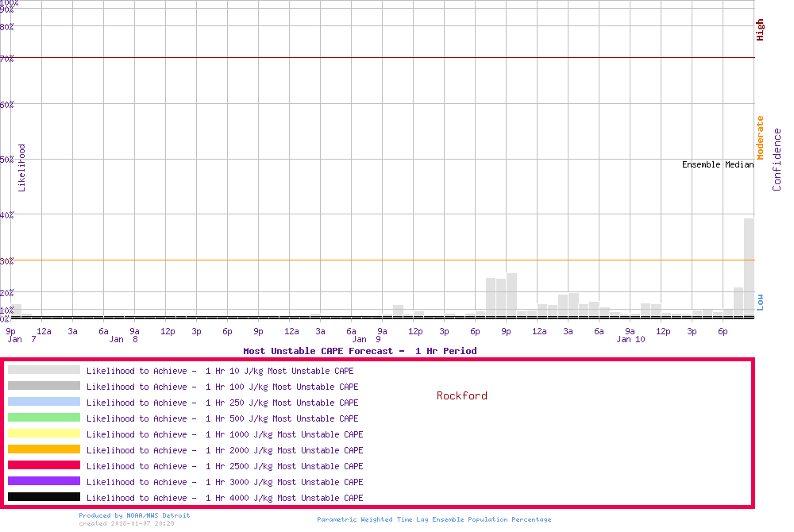
Task: Click the Parametric Weighted Time Lag footer text
Action: [434, 519]
